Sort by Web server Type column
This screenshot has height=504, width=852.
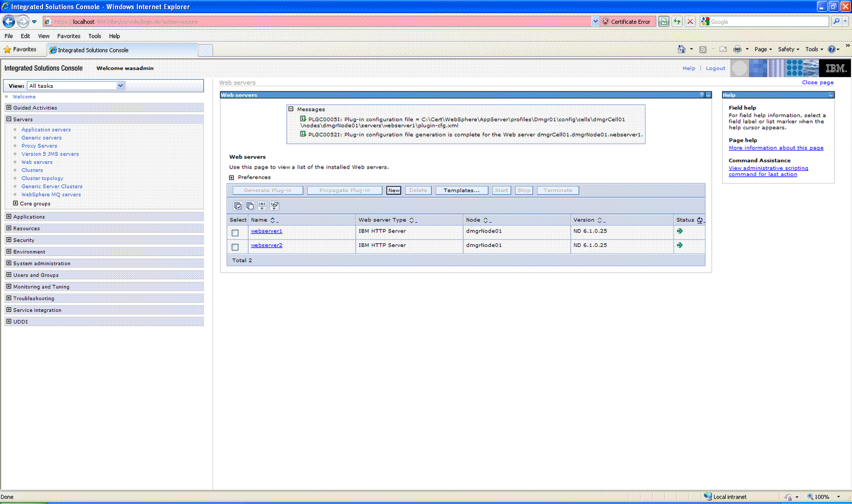pos(412,220)
